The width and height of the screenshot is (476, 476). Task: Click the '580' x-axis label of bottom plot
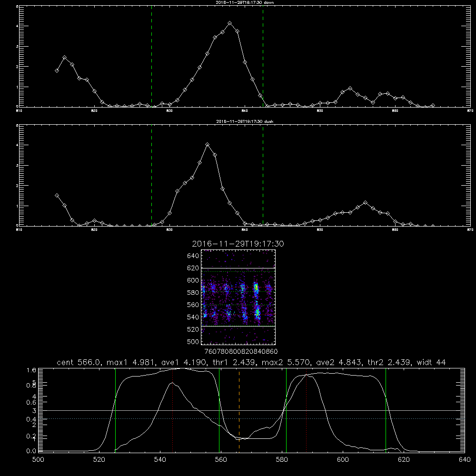click(x=282, y=460)
